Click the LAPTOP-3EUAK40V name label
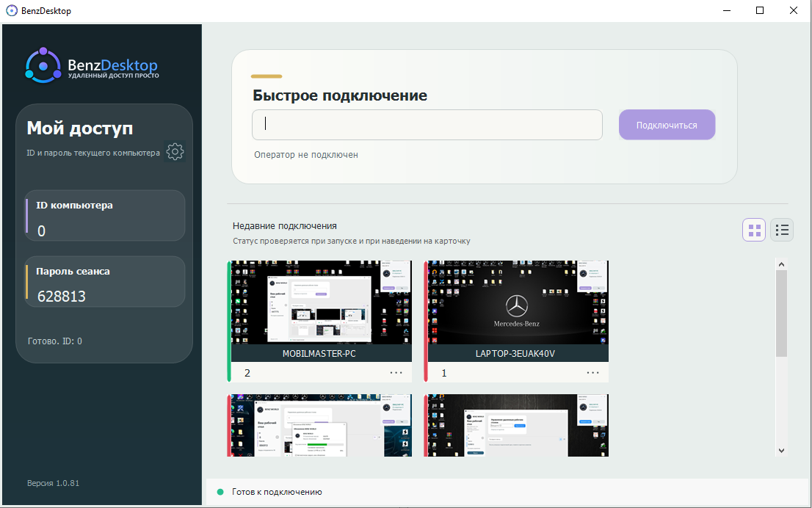The image size is (812, 508). point(515,354)
